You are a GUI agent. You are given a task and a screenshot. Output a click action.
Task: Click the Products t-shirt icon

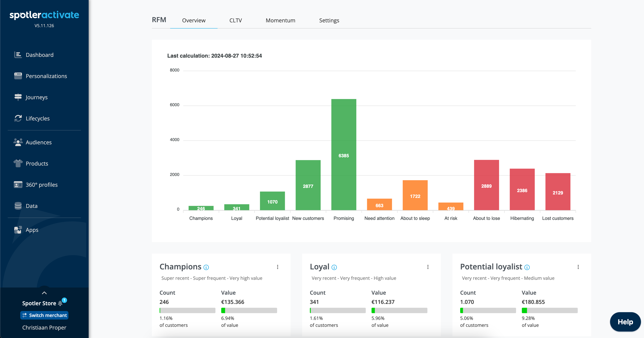[18, 163]
